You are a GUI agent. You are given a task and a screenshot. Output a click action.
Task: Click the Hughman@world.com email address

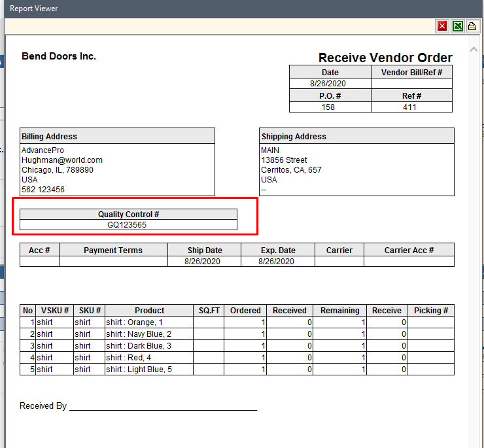click(x=62, y=160)
